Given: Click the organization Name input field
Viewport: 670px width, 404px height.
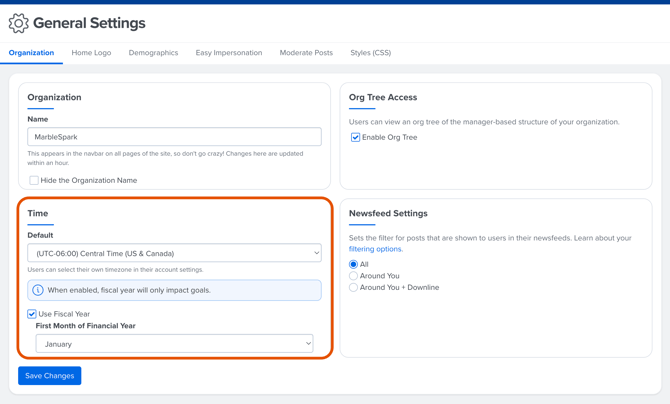Looking at the screenshot, I should tap(174, 137).
